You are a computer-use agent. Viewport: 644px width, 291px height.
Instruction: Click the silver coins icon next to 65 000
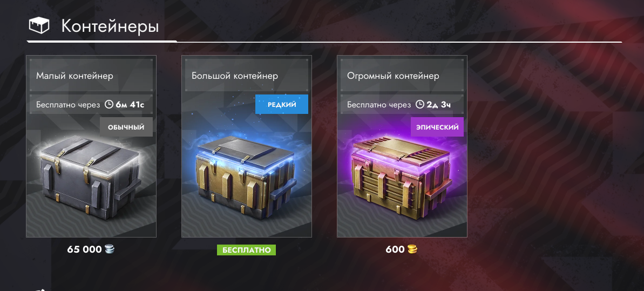click(110, 249)
